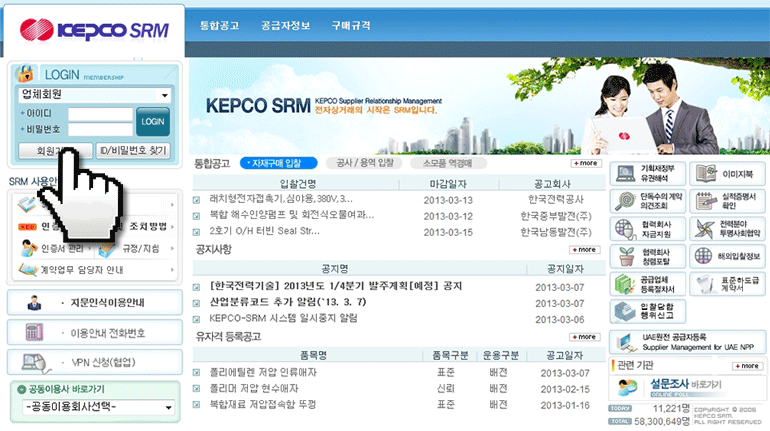Click the 회원가입 sign-up button
770x431 pixels.
coord(55,150)
